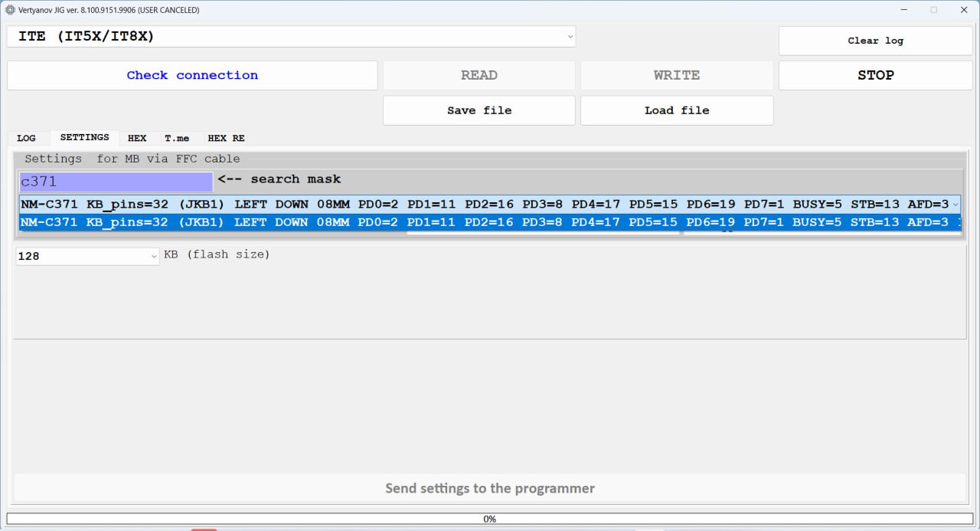
Task: Click the STOP button
Action: click(x=875, y=75)
